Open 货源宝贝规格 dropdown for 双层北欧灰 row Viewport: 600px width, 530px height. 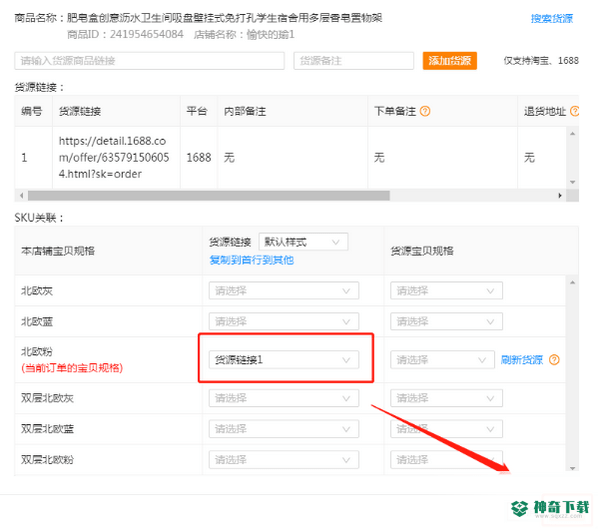[x=446, y=398]
